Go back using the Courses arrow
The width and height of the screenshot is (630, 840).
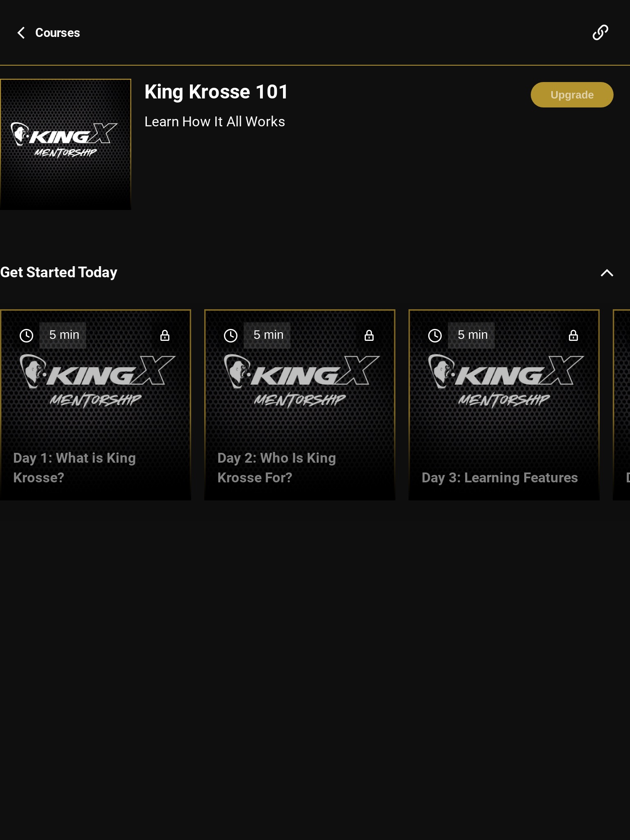click(21, 33)
